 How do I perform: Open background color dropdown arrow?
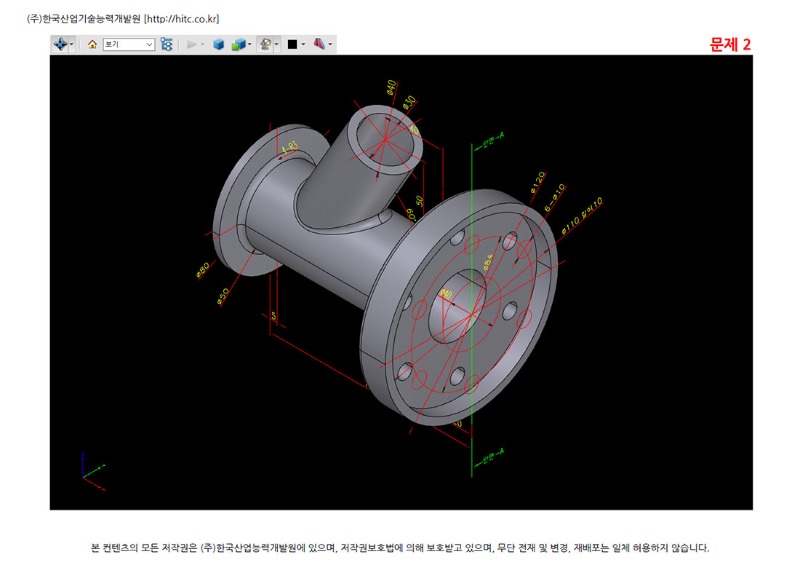pos(304,44)
